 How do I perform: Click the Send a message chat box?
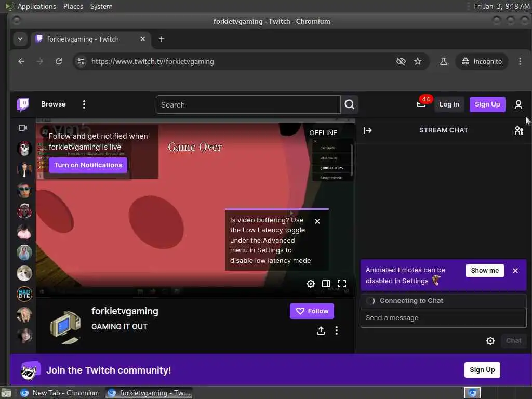tap(443, 317)
